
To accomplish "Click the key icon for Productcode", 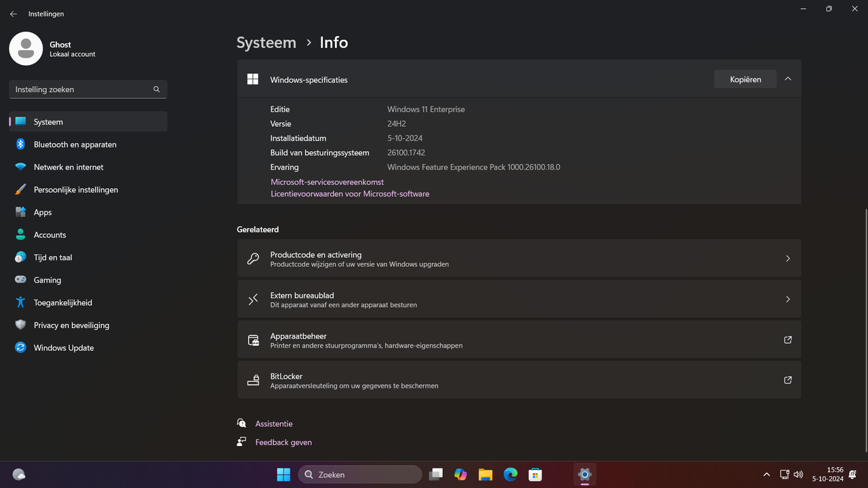I will pyautogui.click(x=253, y=258).
